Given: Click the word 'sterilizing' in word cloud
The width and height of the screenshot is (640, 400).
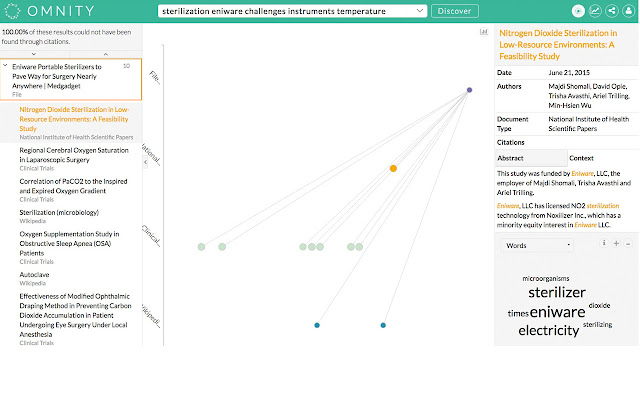Looking at the screenshot, I should click(598, 324).
